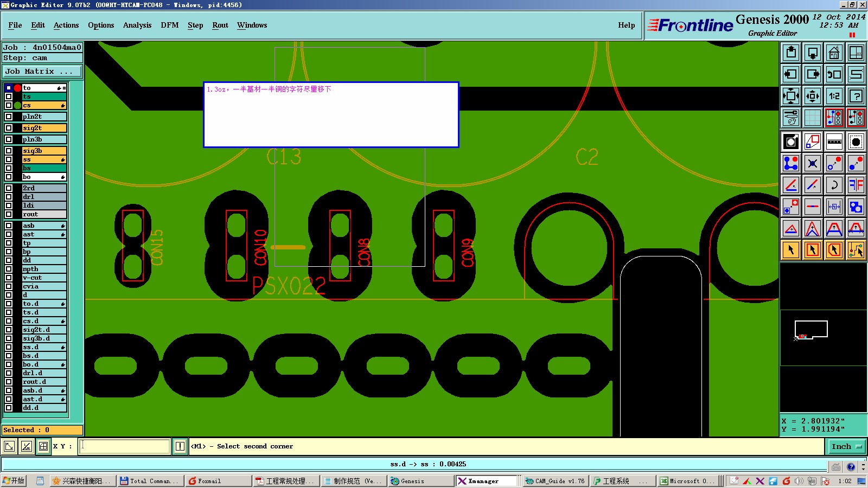This screenshot has width=868, height=488.
Task: Open the File menu
Action: 15,25
